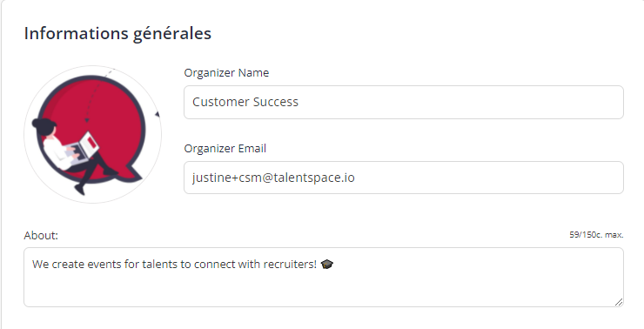Click the laptop in the avatar illustration
Viewport: 644px width, 329px height.
pyautogui.click(x=84, y=149)
